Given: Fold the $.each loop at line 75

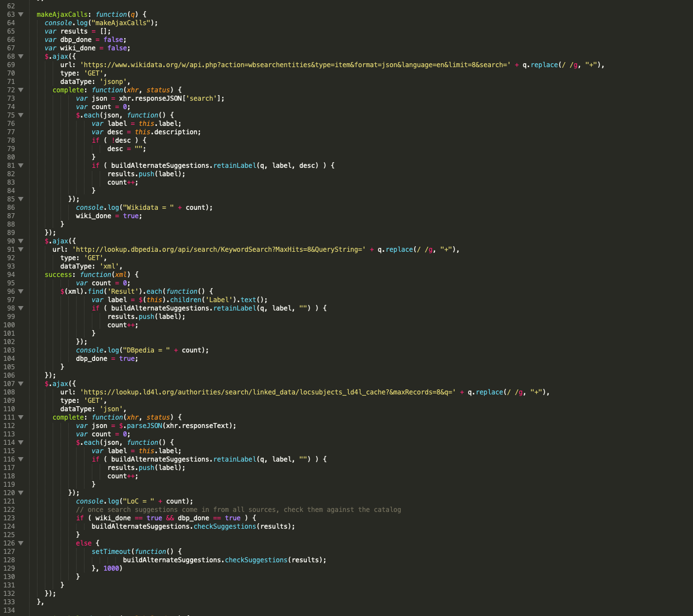Looking at the screenshot, I should click(x=21, y=115).
